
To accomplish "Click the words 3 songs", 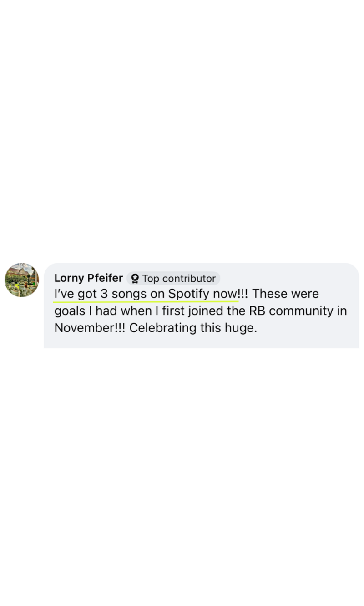I will (120, 294).
